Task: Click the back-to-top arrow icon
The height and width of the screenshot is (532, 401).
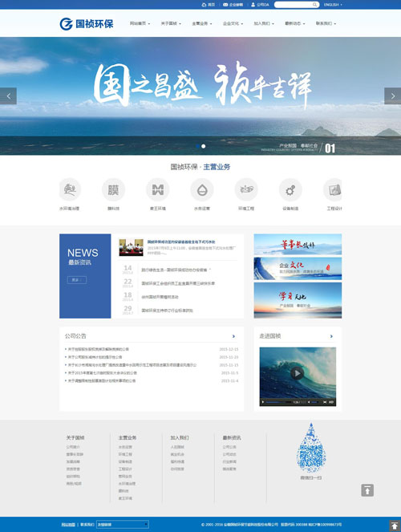Action: tap(367, 490)
